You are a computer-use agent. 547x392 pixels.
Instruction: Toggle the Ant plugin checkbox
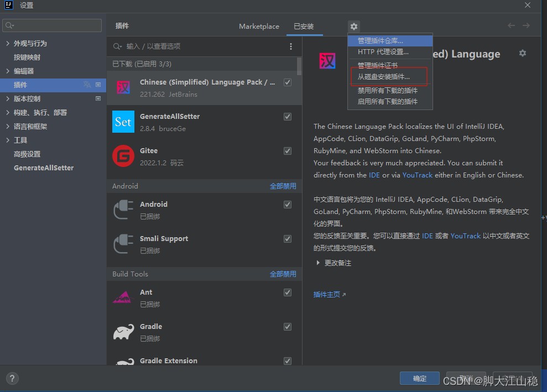(288, 292)
